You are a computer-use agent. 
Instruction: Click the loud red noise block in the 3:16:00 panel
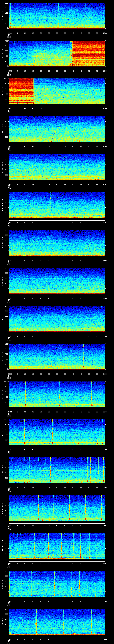(21, 91)
